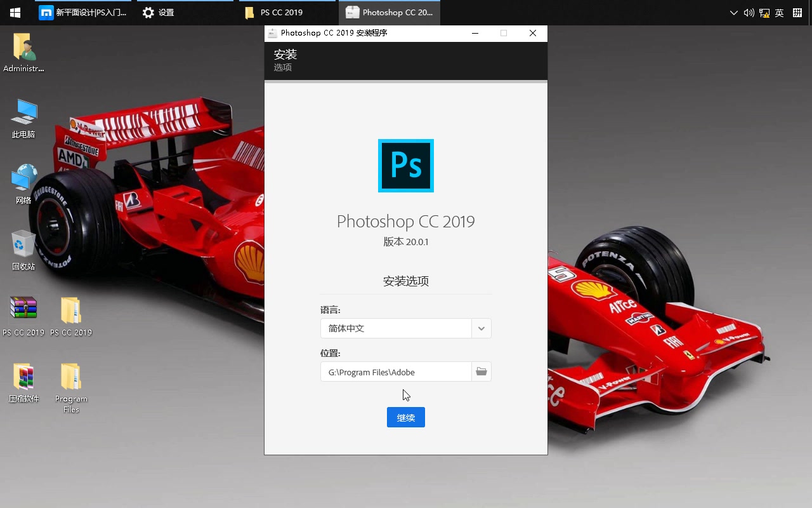Click the Photoshop Ps logo icon
The image size is (812, 508).
click(406, 165)
